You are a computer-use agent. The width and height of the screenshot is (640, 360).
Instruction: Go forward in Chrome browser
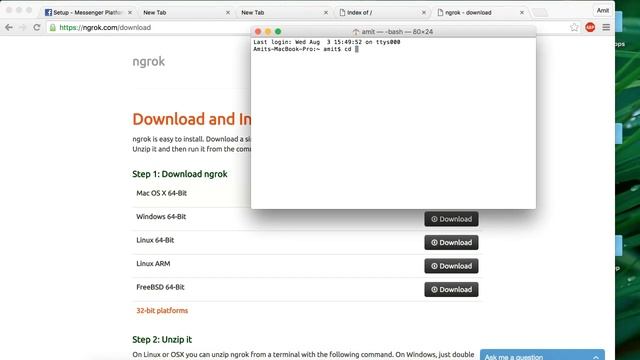[22, 27]
